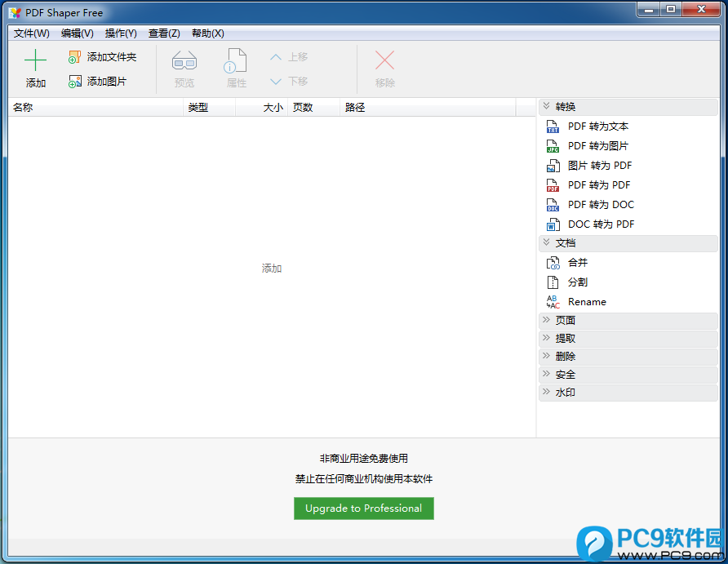Click the TXT icon for PDF 转为文本
Viewport: 728px width, 564px height.
553,127
